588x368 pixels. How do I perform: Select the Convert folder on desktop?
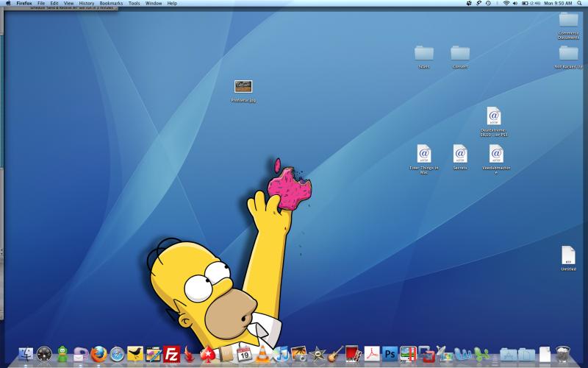[x=460, y=53]
